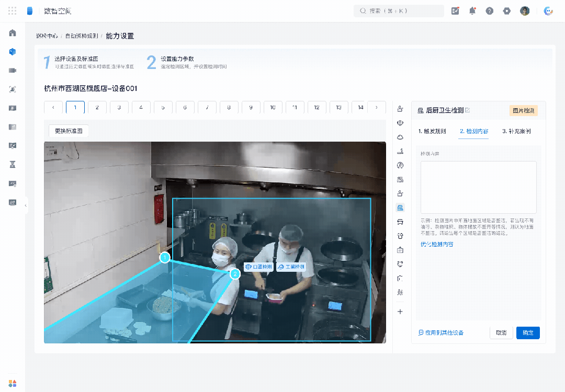Collapse the left sidebar with the arrow
Viewport: 565px width, 392px height.
(x=26, y=205)
